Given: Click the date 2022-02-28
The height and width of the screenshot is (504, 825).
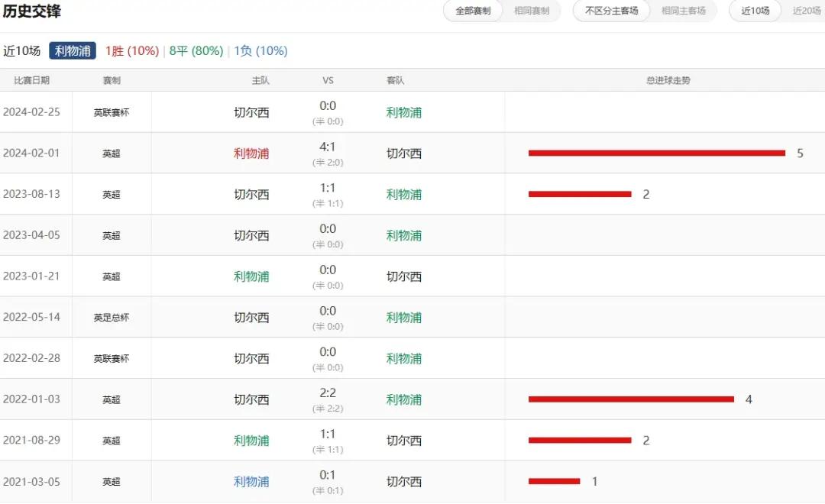Looking at the screenshot, I should (31, 358).
